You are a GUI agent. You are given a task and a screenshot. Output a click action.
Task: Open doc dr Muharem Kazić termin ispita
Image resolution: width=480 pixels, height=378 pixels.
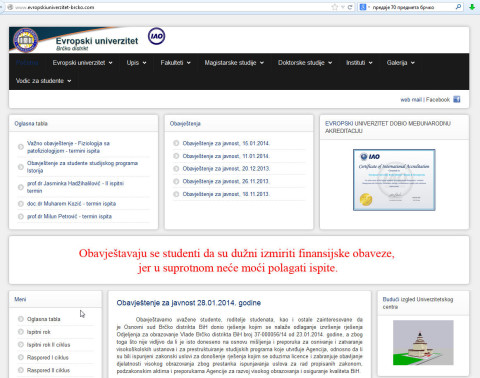[71, 204]
